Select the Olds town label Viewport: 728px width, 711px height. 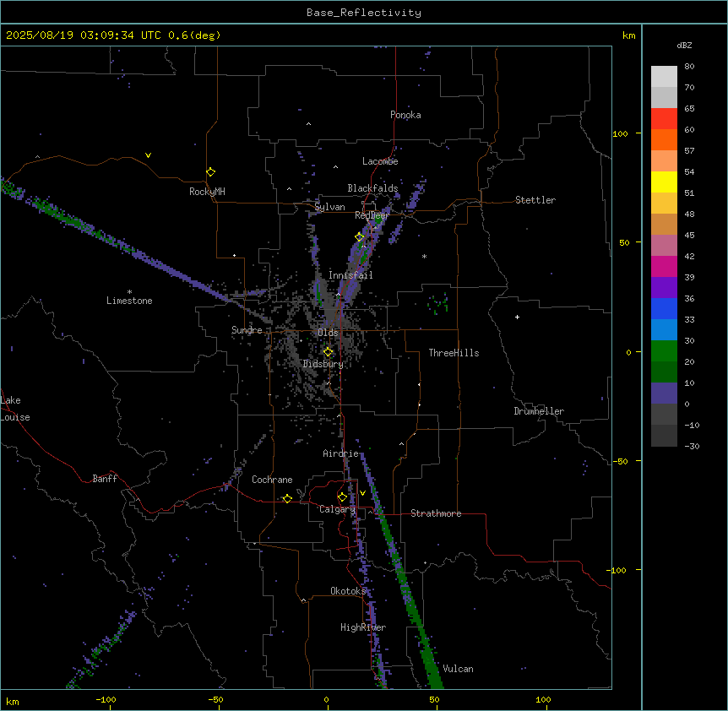[328, 333]
